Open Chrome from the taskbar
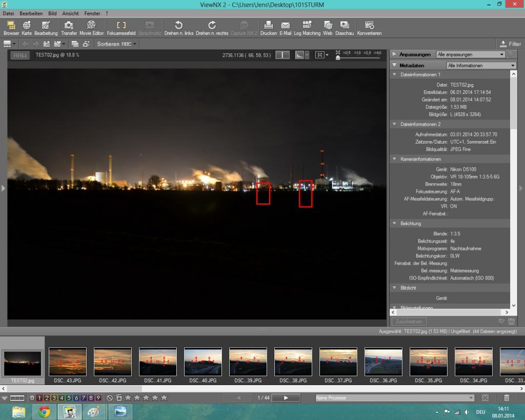525x420 pixels. click(x=44, y=412)
